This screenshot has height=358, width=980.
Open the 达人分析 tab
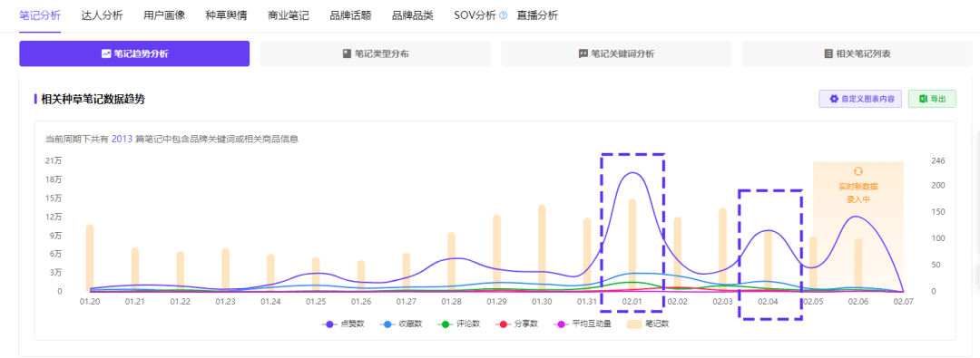(x=102, y=15)
